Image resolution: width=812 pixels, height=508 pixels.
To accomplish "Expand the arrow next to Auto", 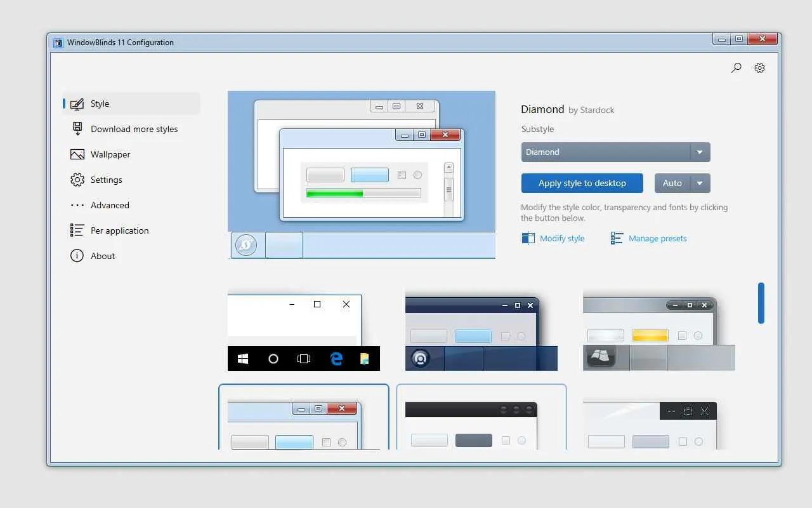I will pyautogui.click(x=700, y=183).
